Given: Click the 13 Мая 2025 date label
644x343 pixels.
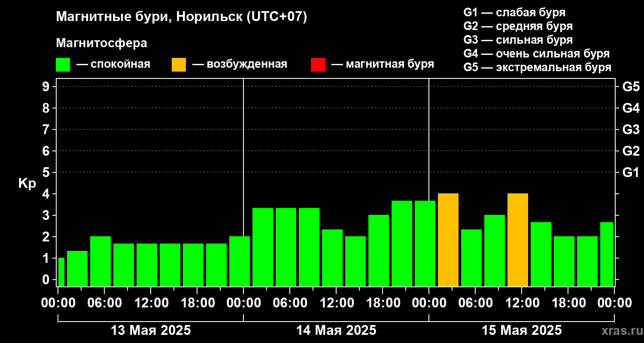Looking at the screenshot, I should pos(151,331).
